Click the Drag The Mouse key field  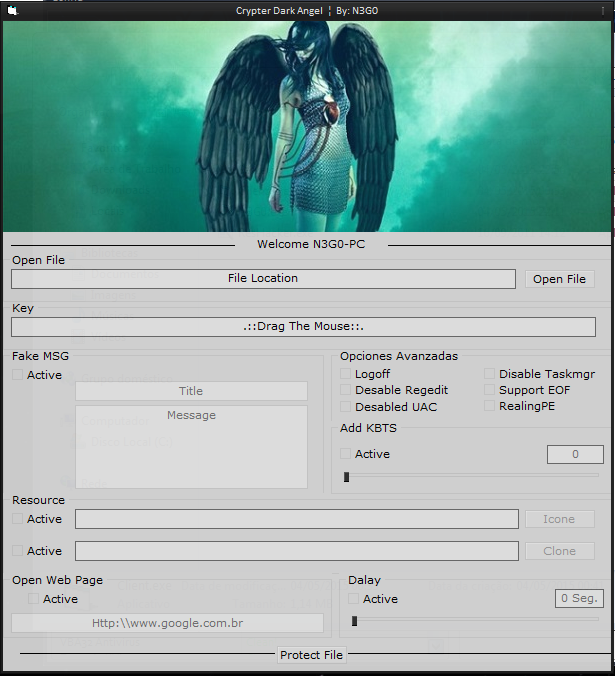click(303, 327)
